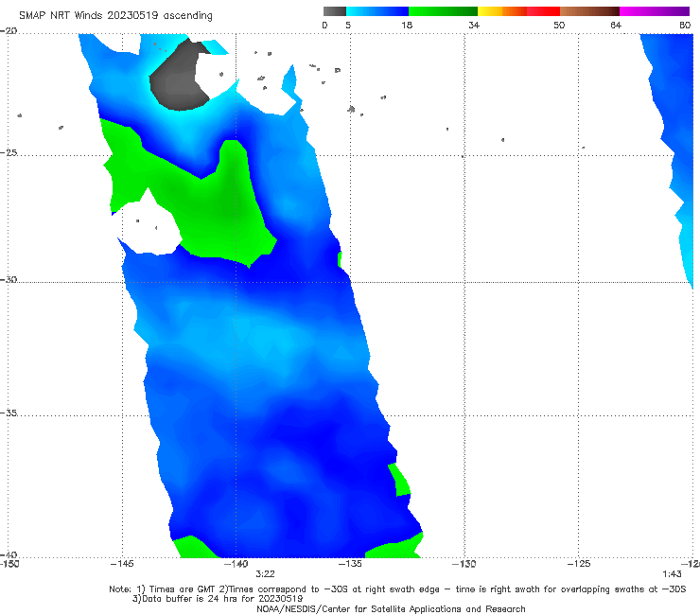Image resolution: width=700 pixels, height=615 pixels.
Task: Click the swath time '3:22'
Action: pyautogui.click(x=265, y=574)
